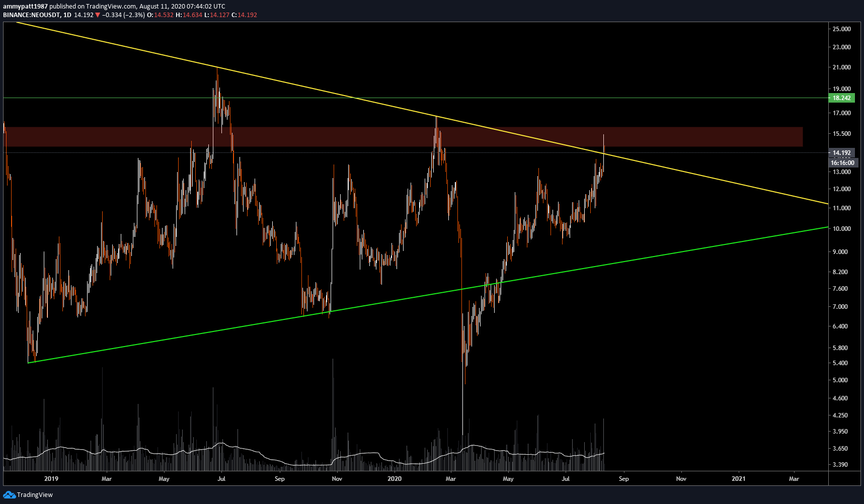Click the BINANCE:NEOUSDT symbol name
Screen dimensions: 864x504
pos(31,15)
